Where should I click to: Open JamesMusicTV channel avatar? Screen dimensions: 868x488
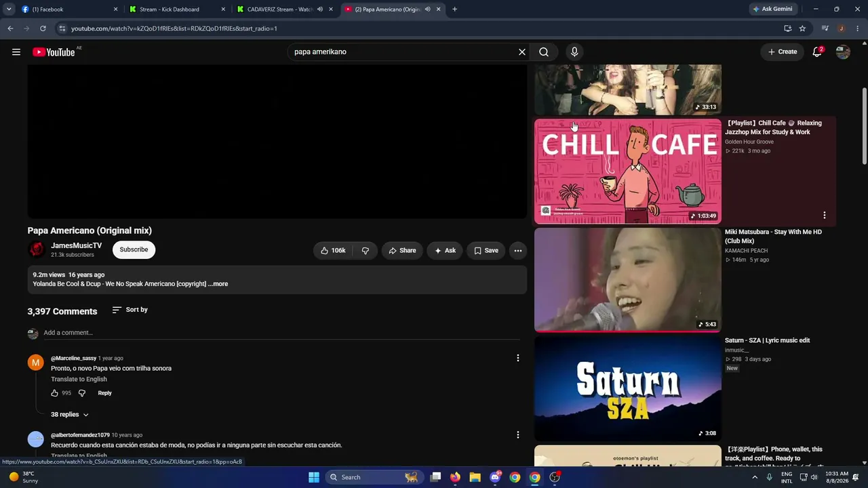[37, 249]
